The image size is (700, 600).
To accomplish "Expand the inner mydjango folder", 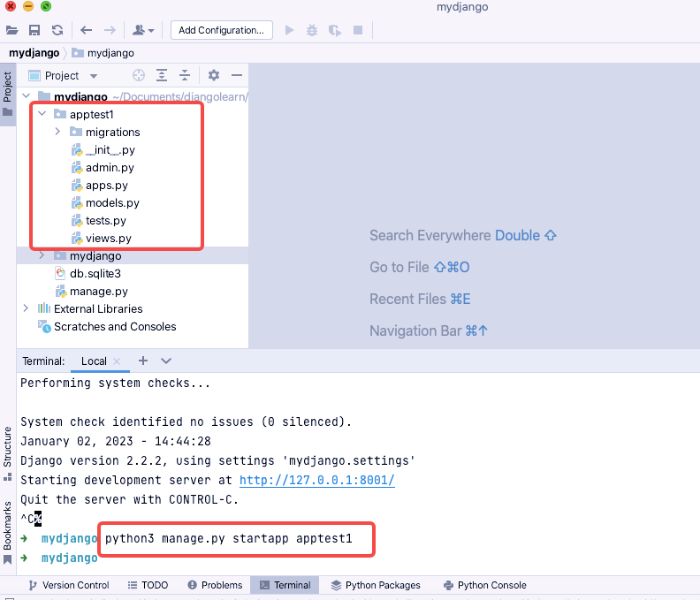I will [x=42, y=255].
